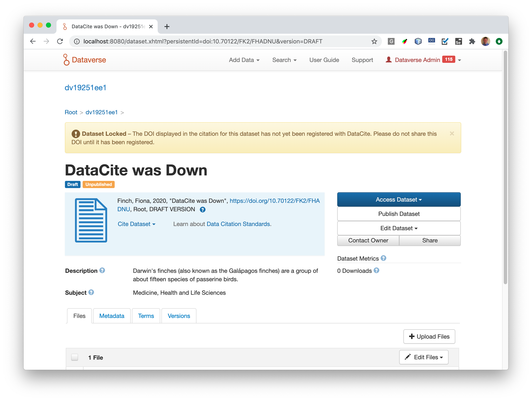Click the Subject help icon

tap(91, 292)
